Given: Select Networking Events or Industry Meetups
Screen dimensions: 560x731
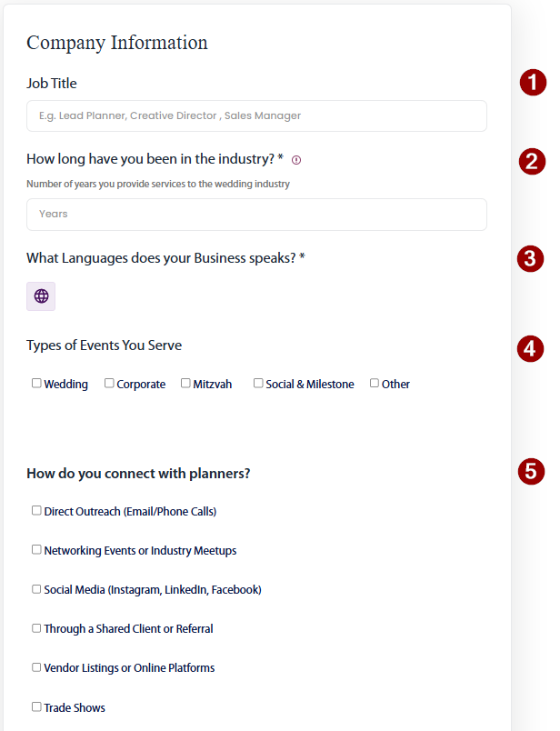Looking at the screenshot, I should tap(37, 550).
